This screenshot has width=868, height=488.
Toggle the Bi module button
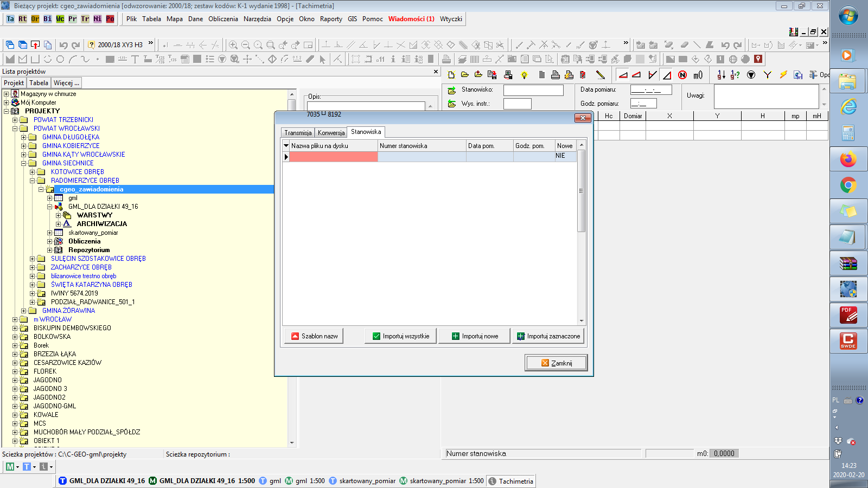tap(48, 19)
